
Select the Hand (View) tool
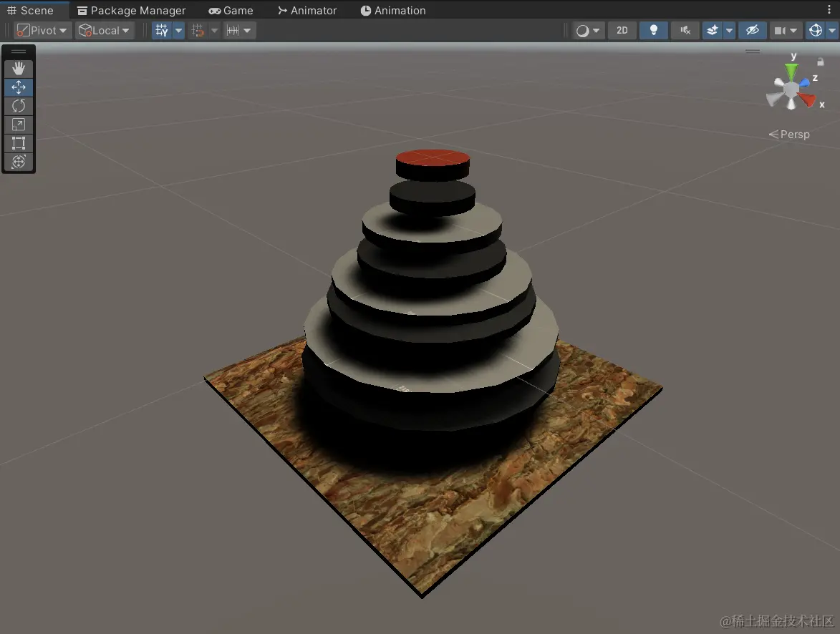click(x=18, y=69)
